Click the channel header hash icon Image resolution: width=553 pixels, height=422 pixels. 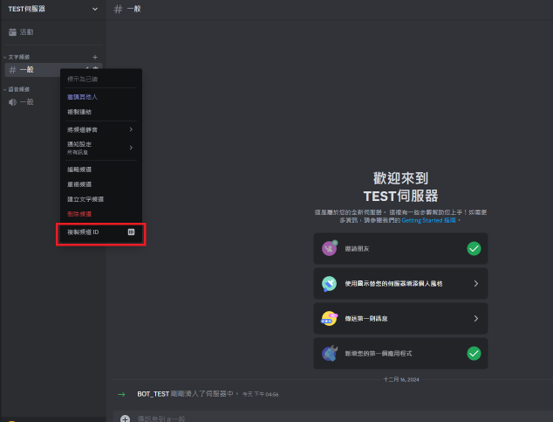[x=118, y=9]
